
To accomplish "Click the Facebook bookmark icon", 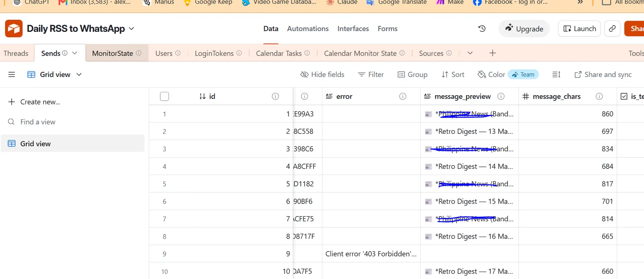I will coord(477,2).
